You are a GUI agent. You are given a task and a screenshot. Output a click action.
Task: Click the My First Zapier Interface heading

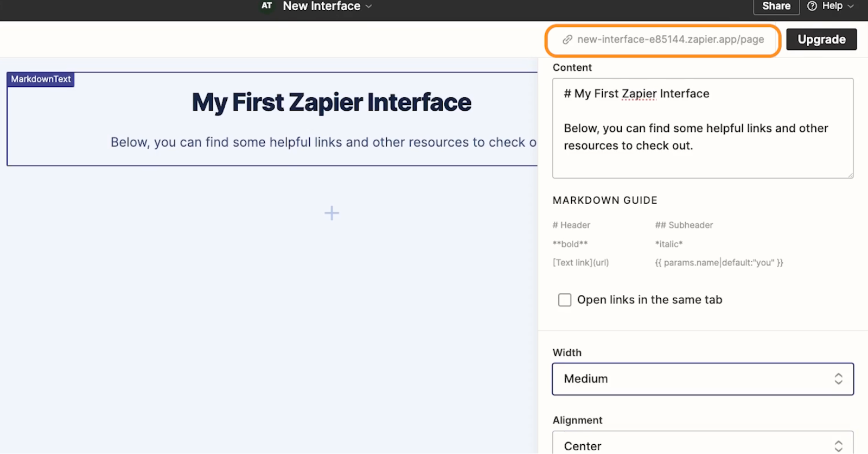331,102
